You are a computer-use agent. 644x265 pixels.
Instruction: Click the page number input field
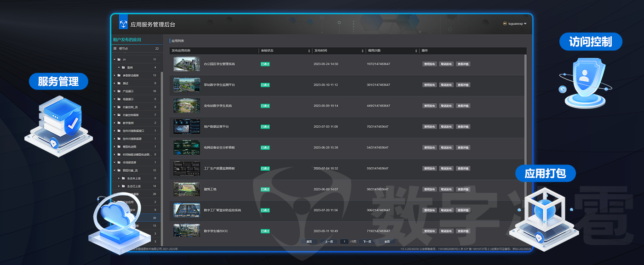(344, 242)
